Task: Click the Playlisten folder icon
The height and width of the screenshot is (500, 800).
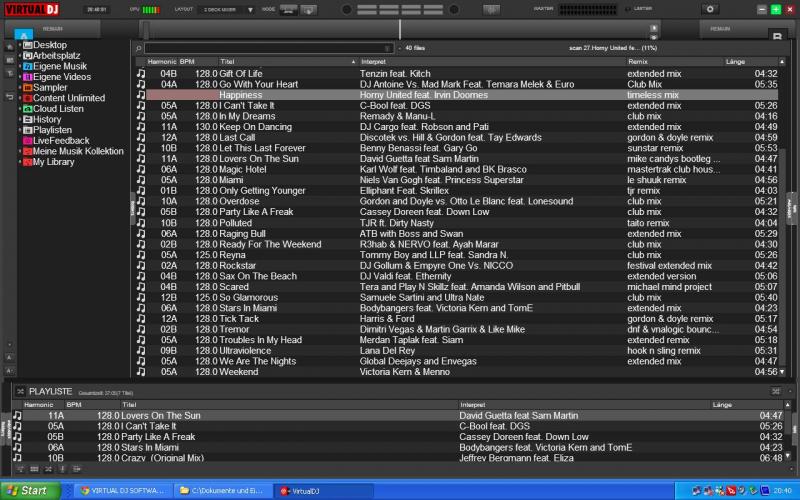Action: [28, 130]
